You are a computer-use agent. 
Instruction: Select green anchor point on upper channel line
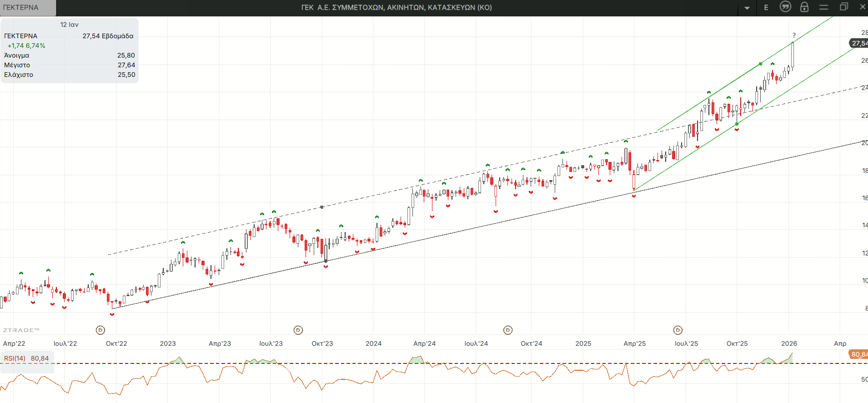(x=760, y=64)
